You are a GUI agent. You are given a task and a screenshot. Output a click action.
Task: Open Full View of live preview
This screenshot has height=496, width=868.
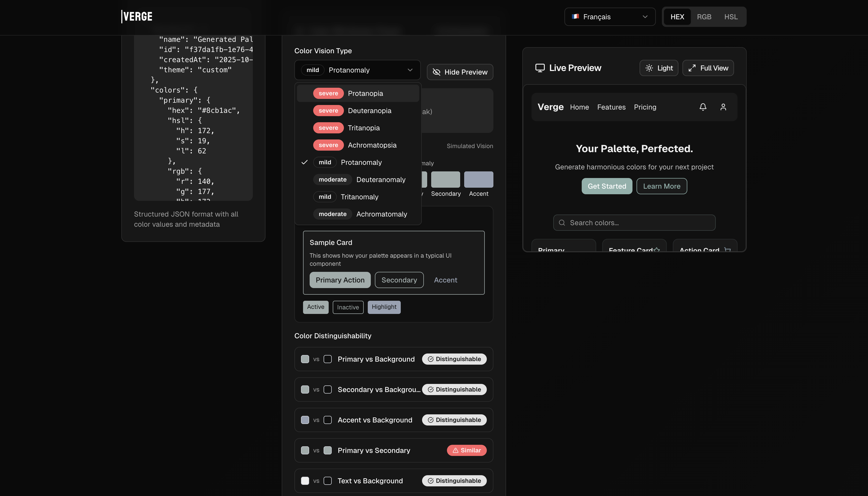(708, 68)
